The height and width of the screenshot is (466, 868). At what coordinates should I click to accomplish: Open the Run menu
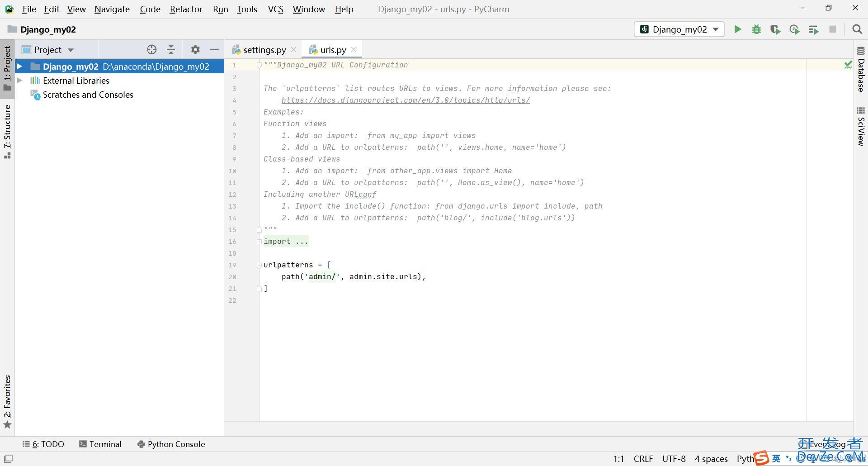coord(220,9)
